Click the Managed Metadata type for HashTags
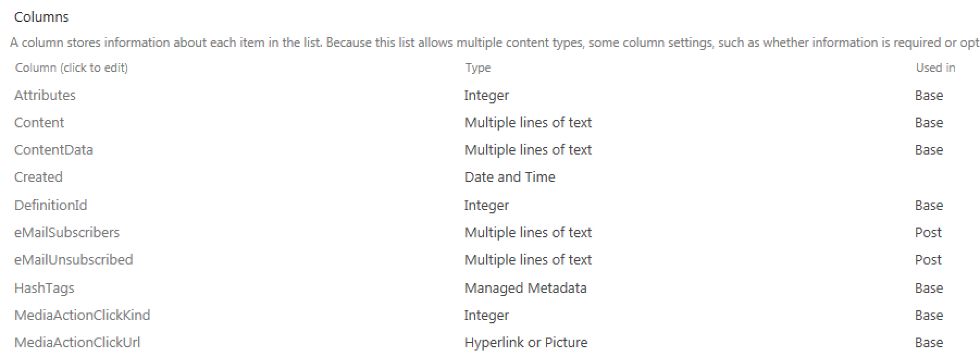Viewport: 980px width, 356px height. click(525, 288)
